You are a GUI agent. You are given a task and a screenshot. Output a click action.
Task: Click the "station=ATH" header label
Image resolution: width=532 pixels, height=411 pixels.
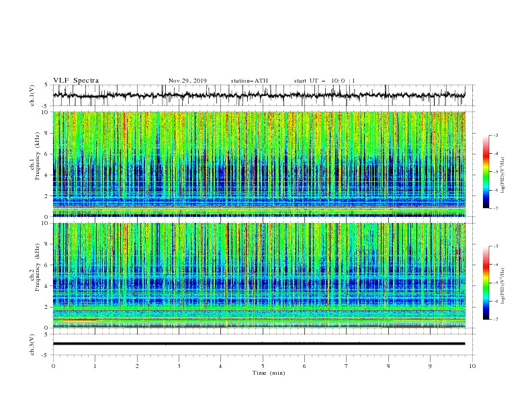pos(249,81)
